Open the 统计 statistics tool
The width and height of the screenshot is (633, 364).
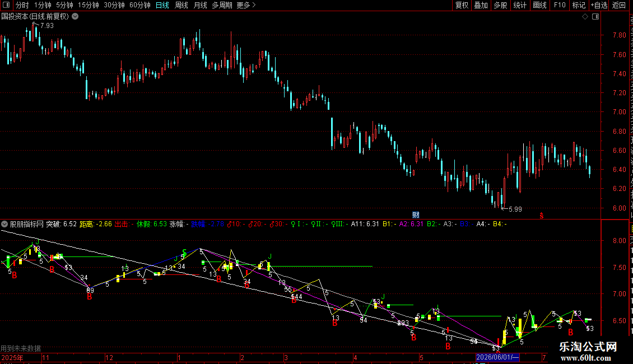[x=519, y=5]
